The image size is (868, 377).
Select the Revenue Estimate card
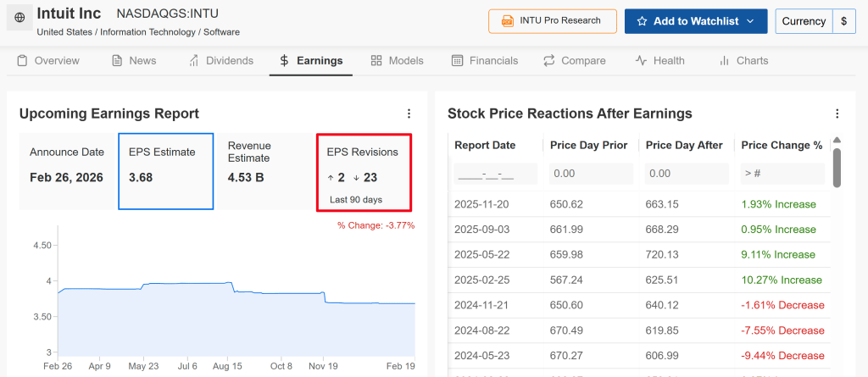[263, 171]
